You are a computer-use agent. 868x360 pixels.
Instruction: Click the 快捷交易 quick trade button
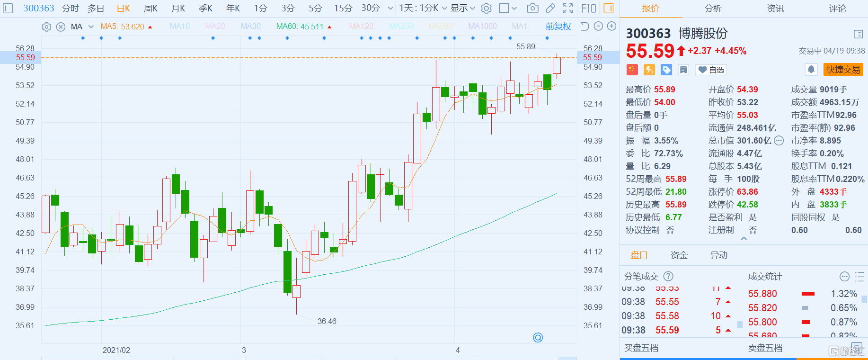tap(843, 70)
